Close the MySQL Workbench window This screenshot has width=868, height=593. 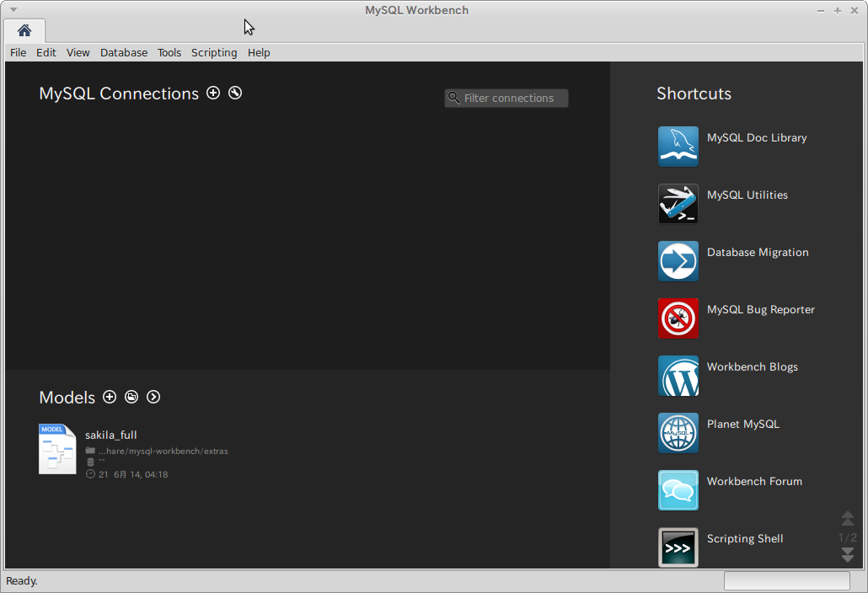(855, 10)
